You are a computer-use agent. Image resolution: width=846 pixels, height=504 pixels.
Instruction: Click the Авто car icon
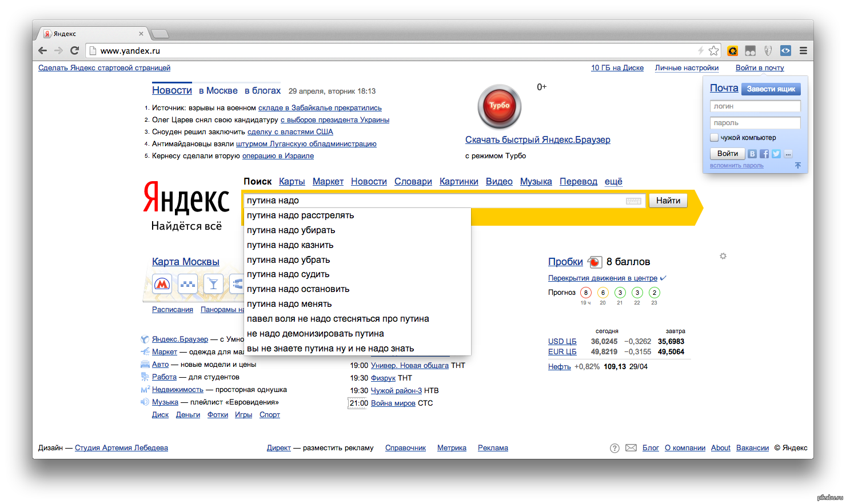[145, 364]
